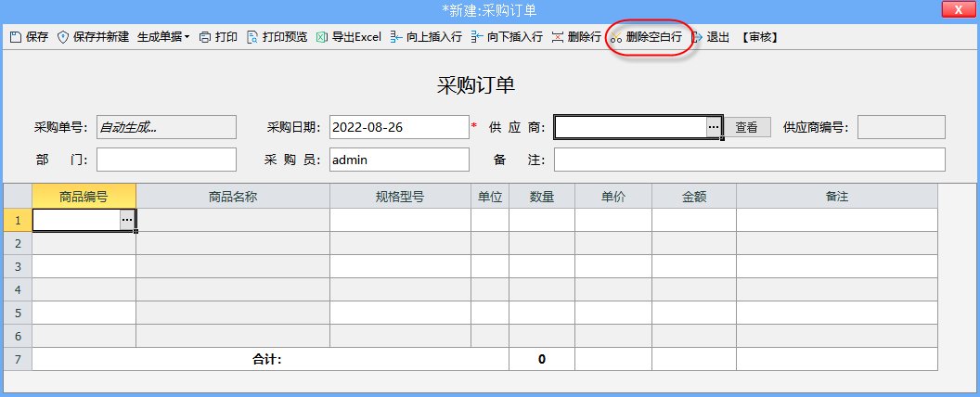Viewport: 980px width, 397px height.
Task: Click the 供应商编号 field
Action: click(x=901, y=127)
